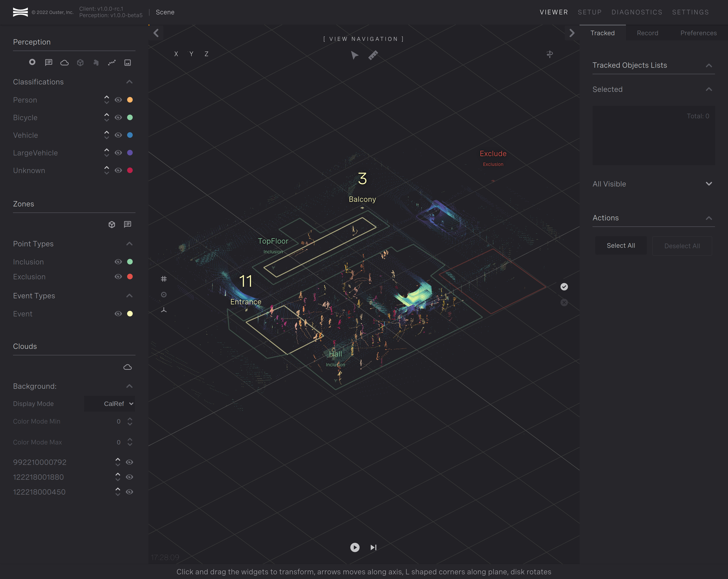This screenshot has height=579, width=728.
Task: Click the axes tripod icon in viewport
Action: coord(164,310)
